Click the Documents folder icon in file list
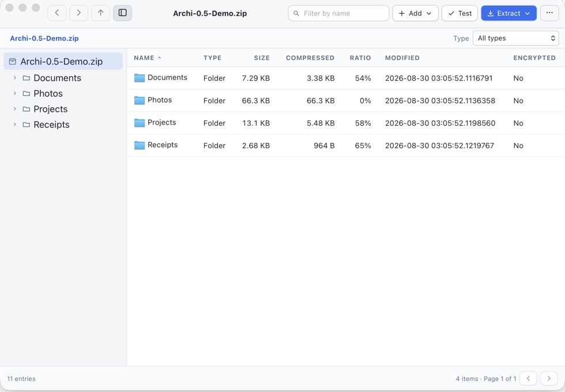This screenshot has height=392, width=565. [140, 78]
